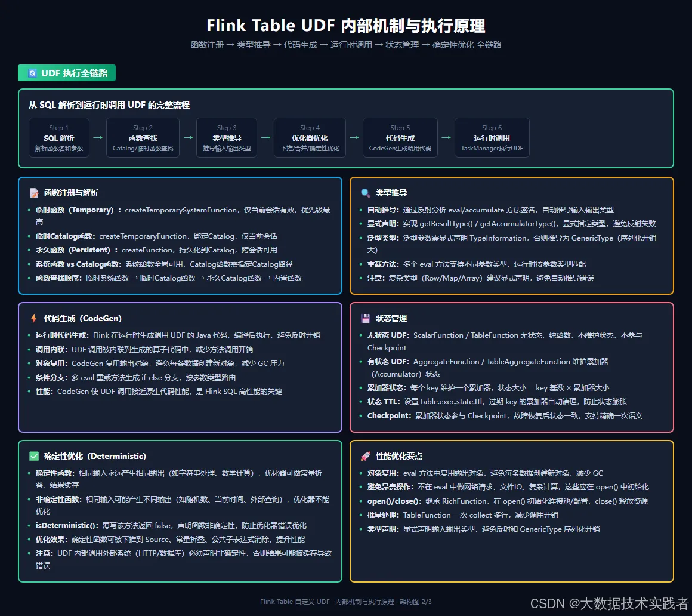This screenshot has width=692, height=616.
Task: Click the 性能: CodeGen 使 UDF bullet
Action: (159, 391)
